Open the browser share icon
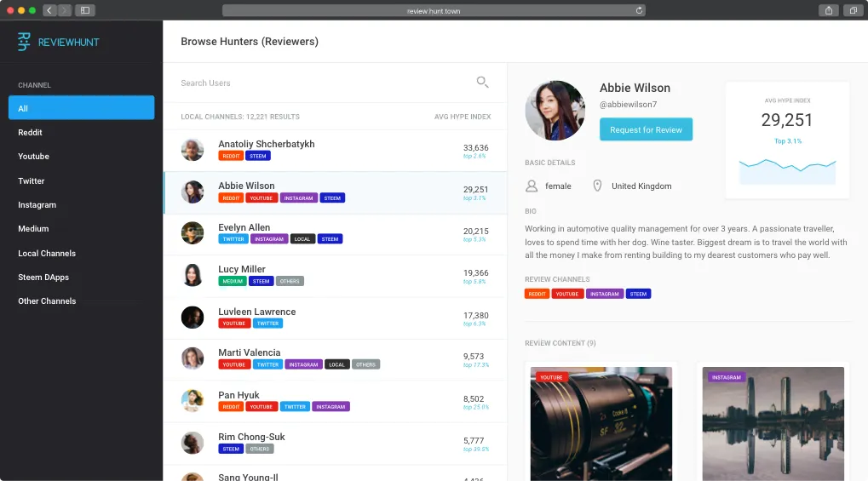 click(x=828, y=10)
